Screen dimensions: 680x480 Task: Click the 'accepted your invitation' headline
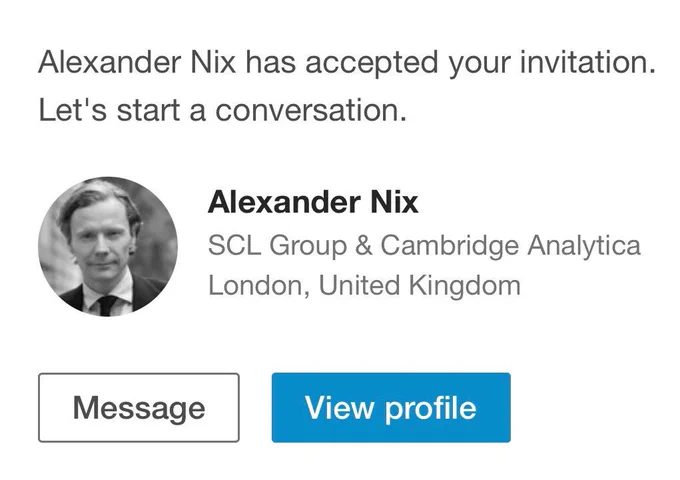coord(347,63)
